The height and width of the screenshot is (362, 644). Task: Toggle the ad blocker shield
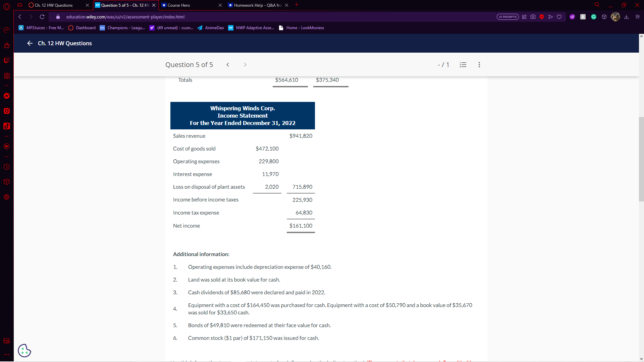[x=542, y=17]
